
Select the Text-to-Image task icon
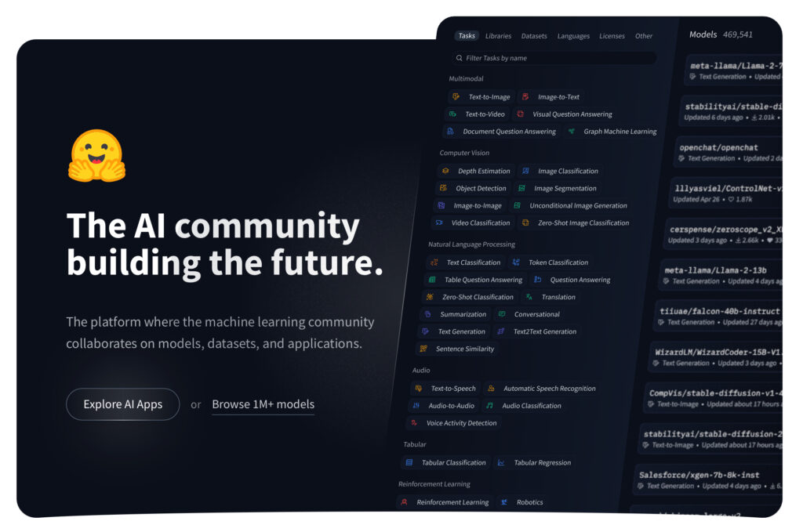pos(456,96)
